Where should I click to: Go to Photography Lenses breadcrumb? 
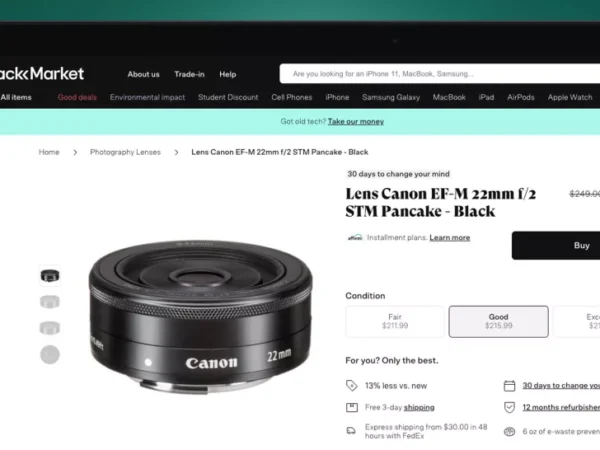[125, 152]
